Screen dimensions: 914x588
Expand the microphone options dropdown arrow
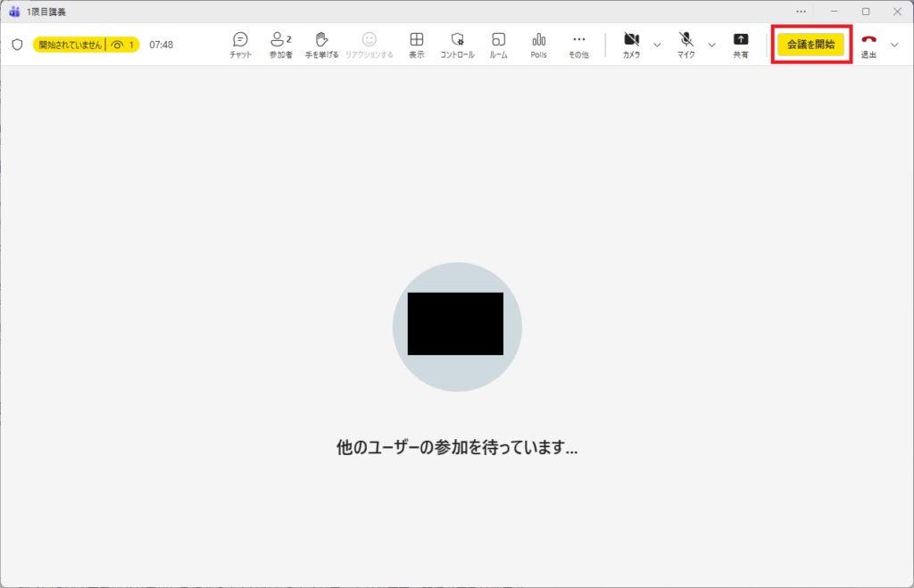(711, 45)
